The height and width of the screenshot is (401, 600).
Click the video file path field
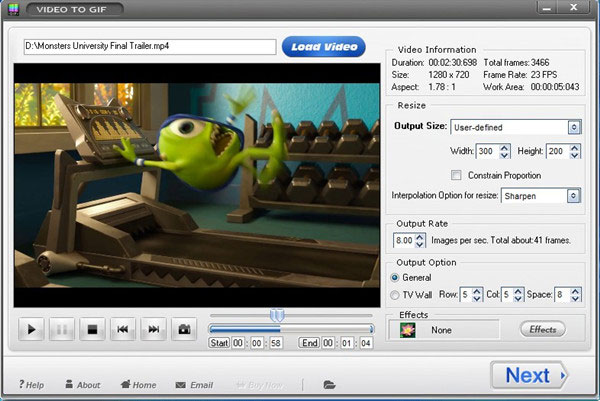(150, 47)
